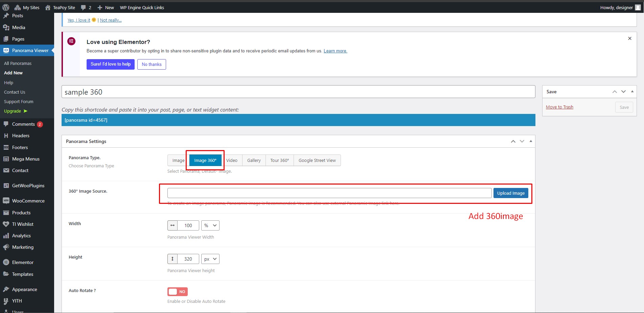Screen dimensions: 644x313
Task: Open the Width unit % dropdown
Action: [210, 225]
